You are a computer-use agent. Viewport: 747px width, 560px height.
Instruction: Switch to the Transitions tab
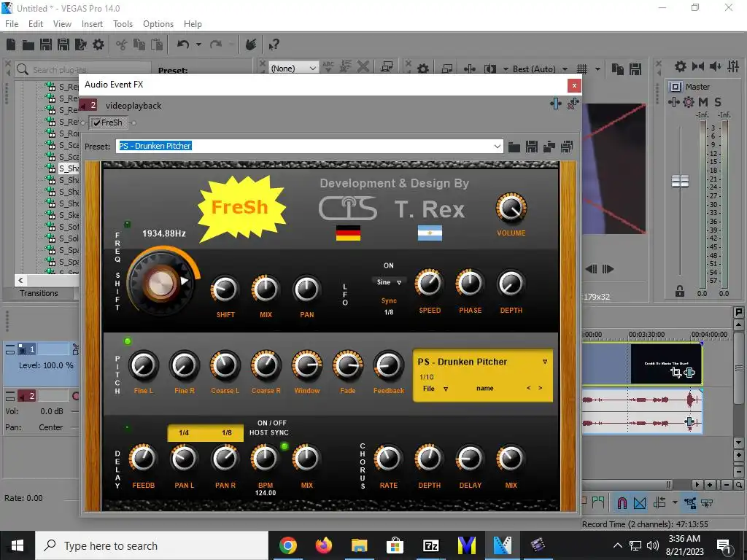click(39, 293)
